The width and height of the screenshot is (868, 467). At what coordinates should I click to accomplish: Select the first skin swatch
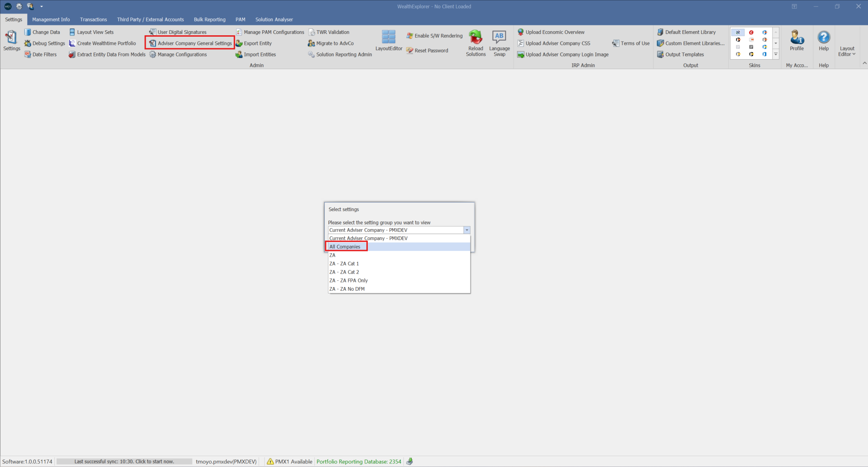[x=738, y=33]
